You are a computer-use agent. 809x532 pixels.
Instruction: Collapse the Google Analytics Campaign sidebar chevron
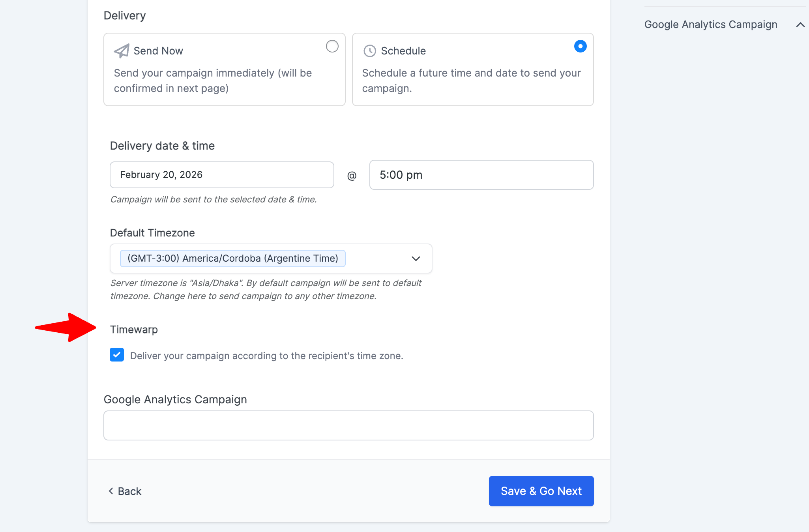800,25
